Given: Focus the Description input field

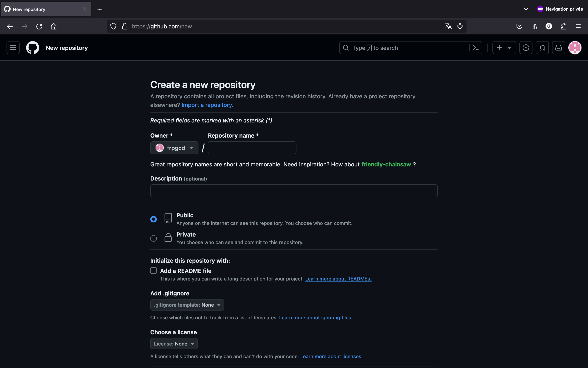Looking at the screenshot, I should [x=294, y=191].
